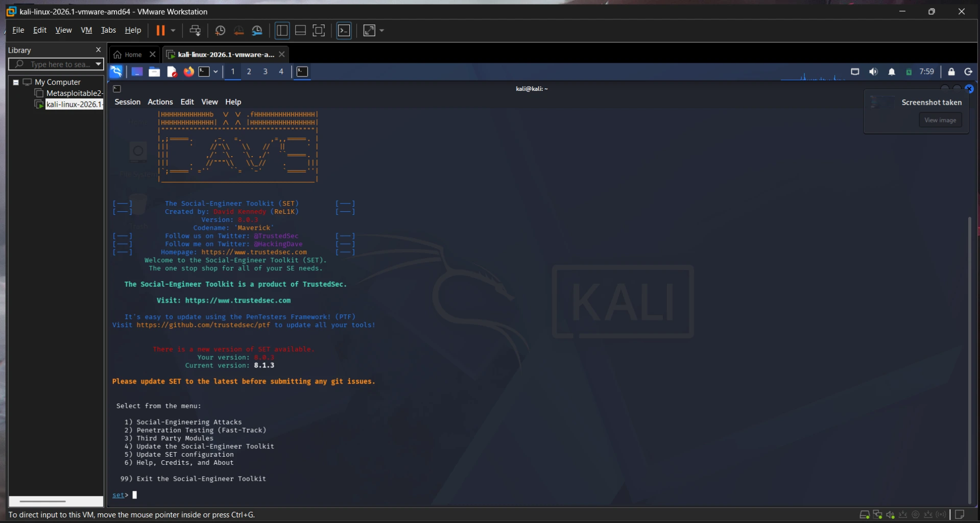Lock the Kali screen
980x523 pixels.
951,72
